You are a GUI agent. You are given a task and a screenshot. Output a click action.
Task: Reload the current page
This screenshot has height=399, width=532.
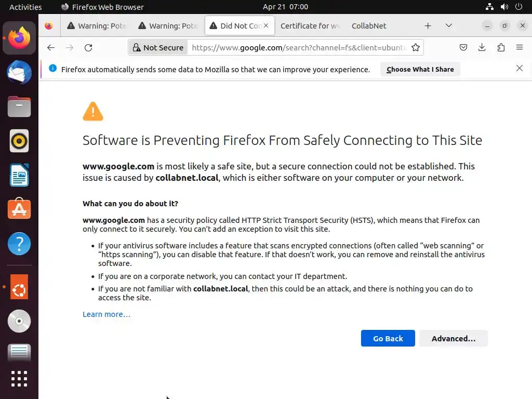88,48
